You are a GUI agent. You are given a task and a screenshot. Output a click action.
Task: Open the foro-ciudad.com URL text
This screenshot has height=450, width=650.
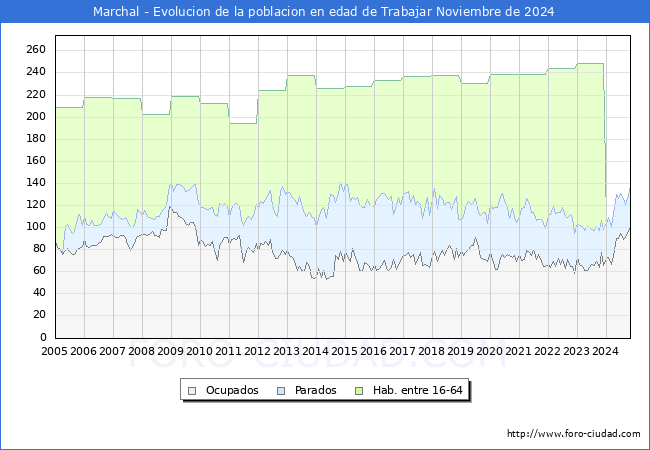574,433
